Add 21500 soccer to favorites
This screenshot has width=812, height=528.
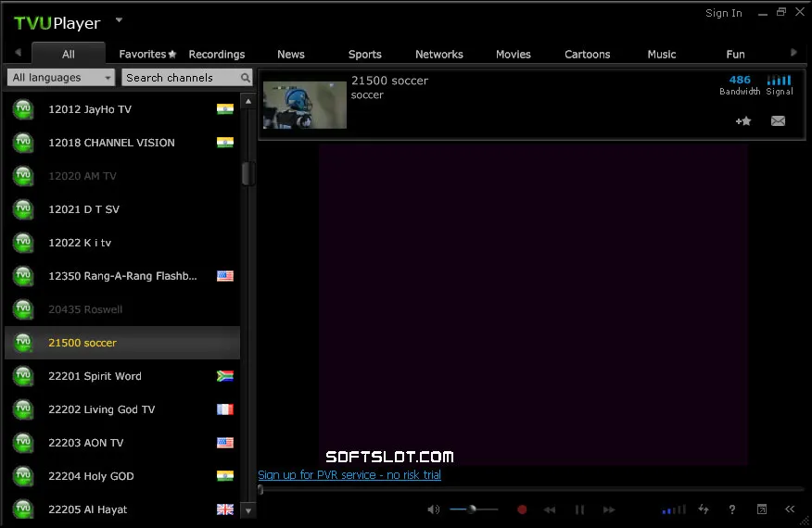[x=743, y=121]
